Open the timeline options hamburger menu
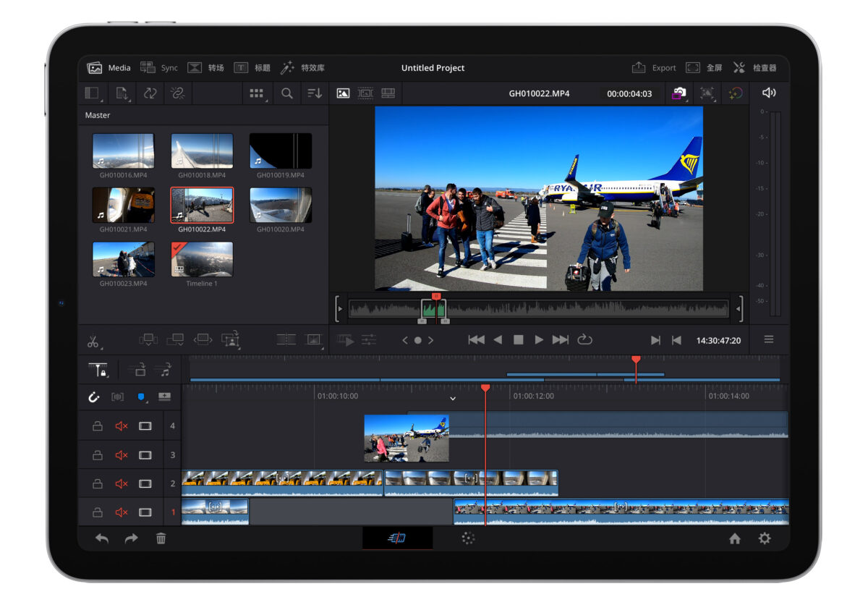 (769, 339)
